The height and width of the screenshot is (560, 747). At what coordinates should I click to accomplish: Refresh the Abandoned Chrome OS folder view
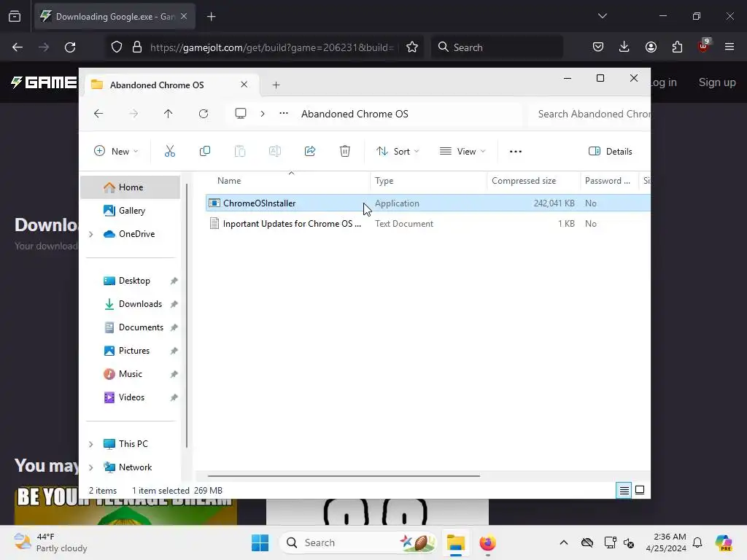pos(204,114)
